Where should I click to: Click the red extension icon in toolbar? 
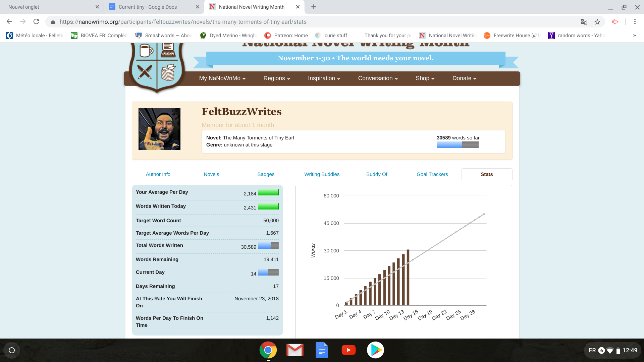tap(615, 22)
